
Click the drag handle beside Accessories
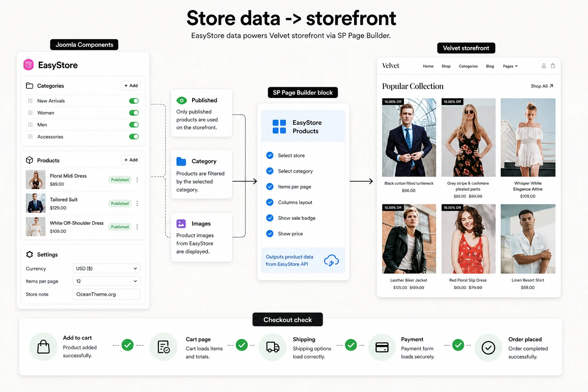tap(30, 137)
